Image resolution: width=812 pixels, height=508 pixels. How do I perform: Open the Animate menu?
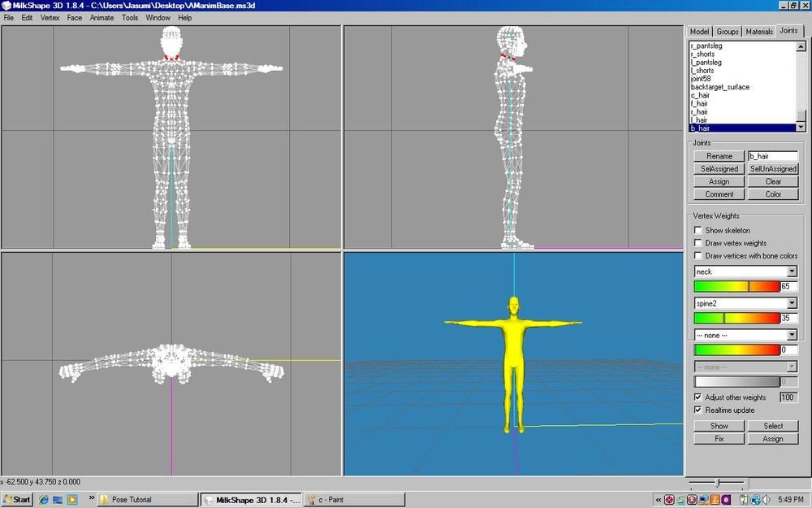[101, 17]
